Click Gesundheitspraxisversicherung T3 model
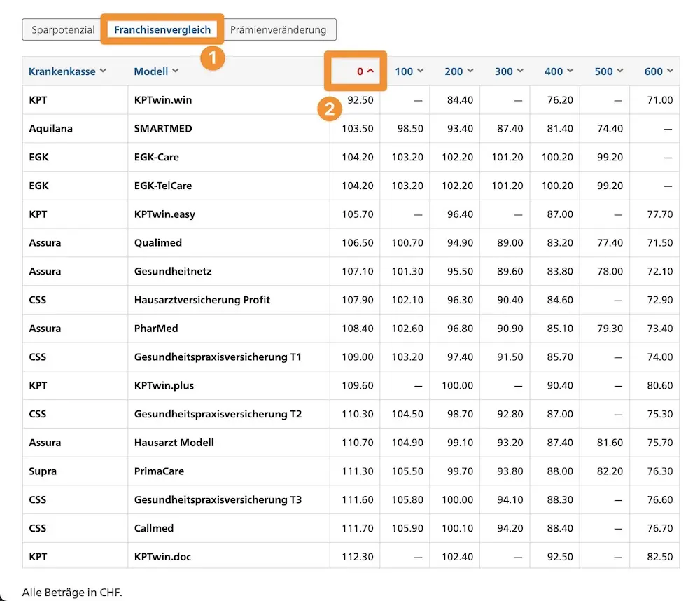Viewport: 700px width, 601px height. pyautogui.click(x=218, y=499)
